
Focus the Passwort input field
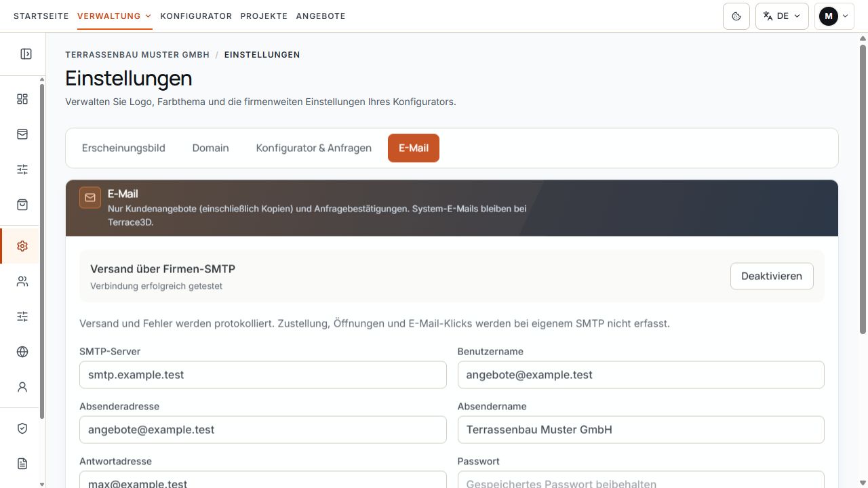[x=641, y=480]
